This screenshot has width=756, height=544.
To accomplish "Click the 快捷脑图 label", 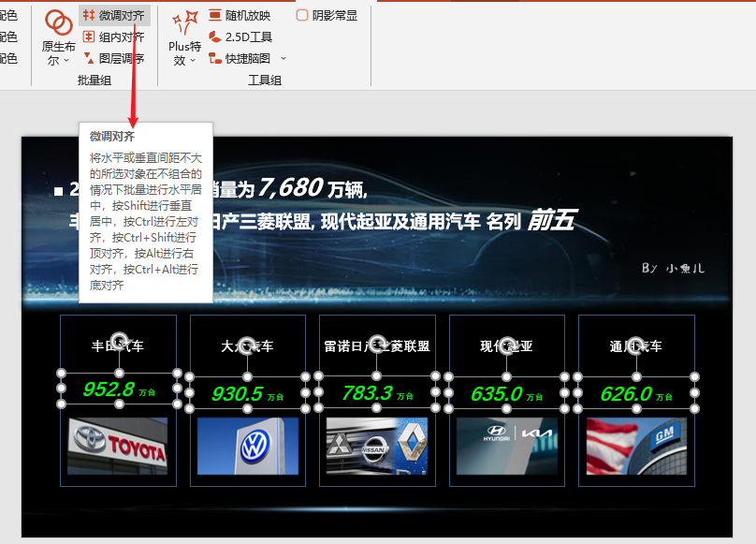I will point(248,58).
